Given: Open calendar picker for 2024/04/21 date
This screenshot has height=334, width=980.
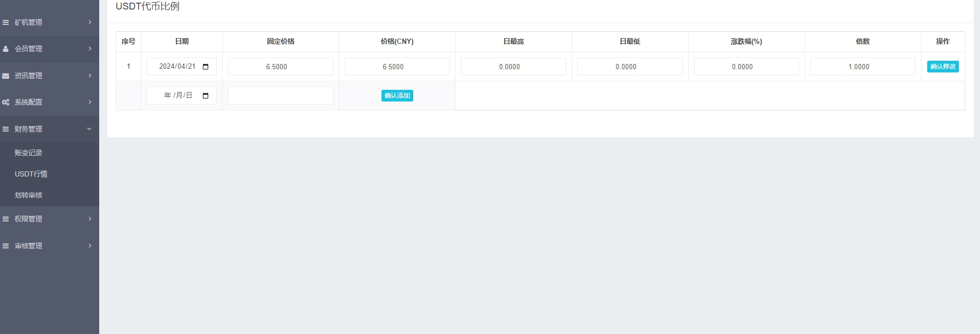Looking at the screenshot, I should point(206,67).
